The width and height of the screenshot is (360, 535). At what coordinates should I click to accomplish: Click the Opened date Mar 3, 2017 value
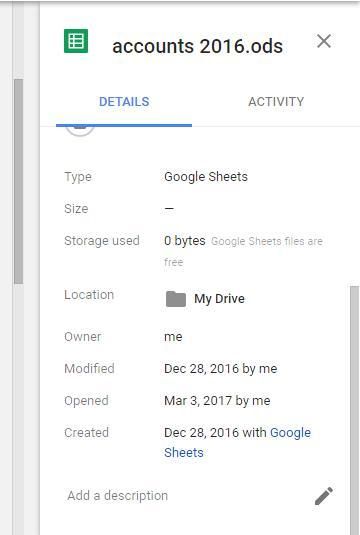[198, 401]
